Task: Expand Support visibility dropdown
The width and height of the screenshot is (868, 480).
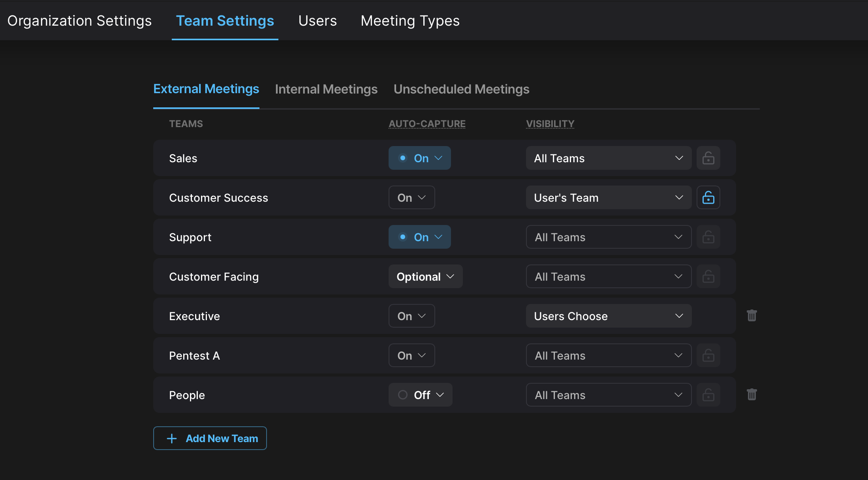Action: pyautogui.click(x=609, y=237)
